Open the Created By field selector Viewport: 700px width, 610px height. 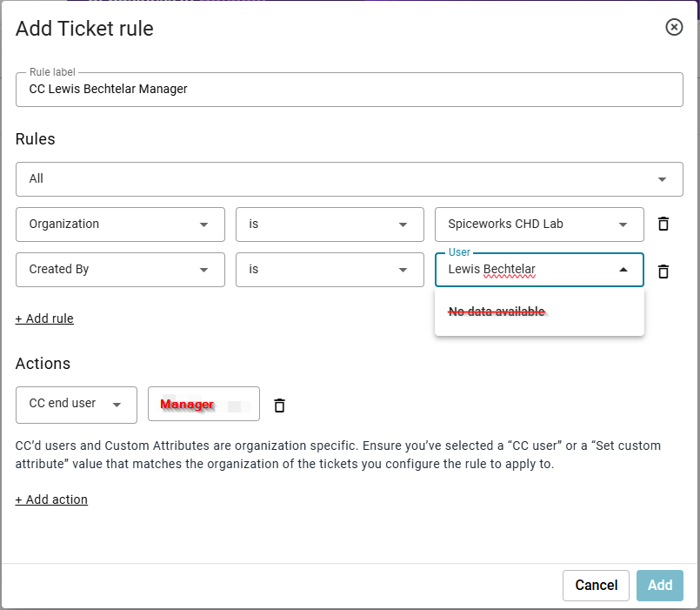119,270
